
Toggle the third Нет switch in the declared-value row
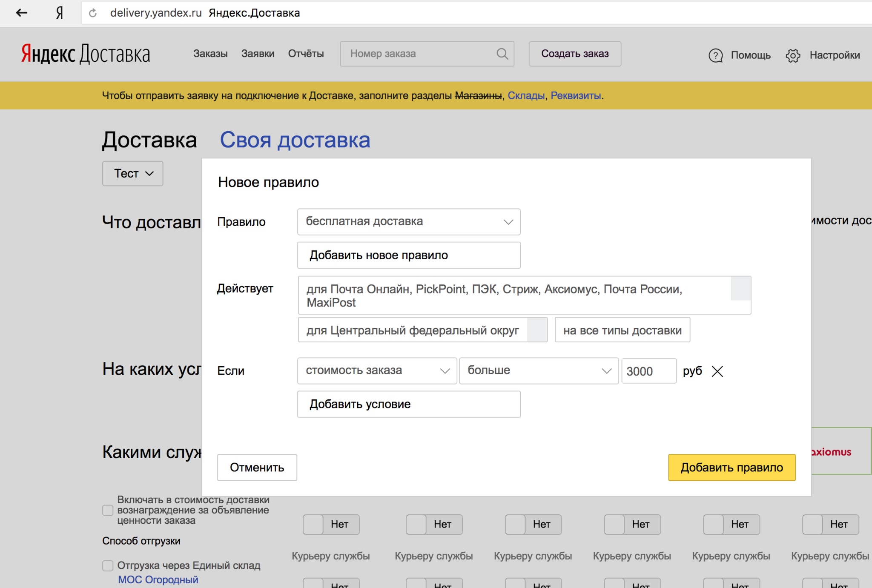534,525
